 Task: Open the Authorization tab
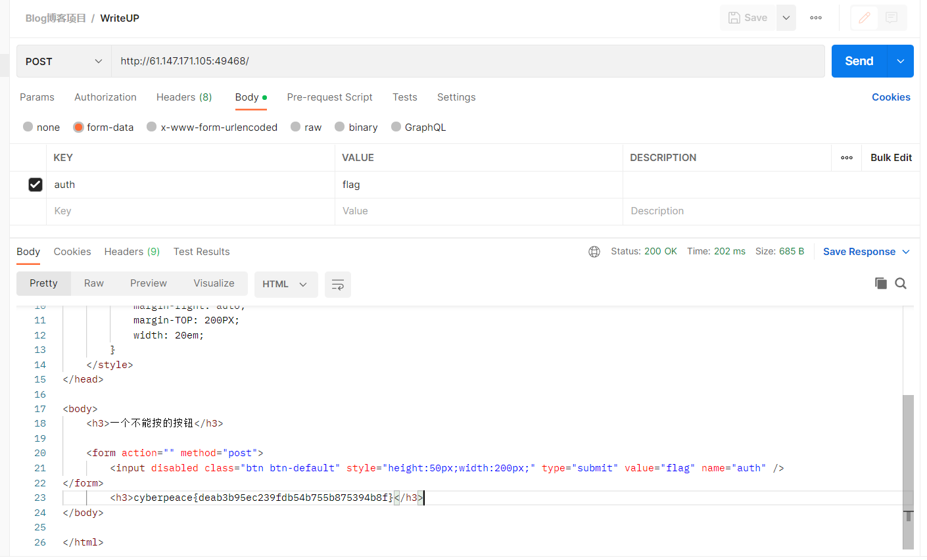(x=105, y=97)
